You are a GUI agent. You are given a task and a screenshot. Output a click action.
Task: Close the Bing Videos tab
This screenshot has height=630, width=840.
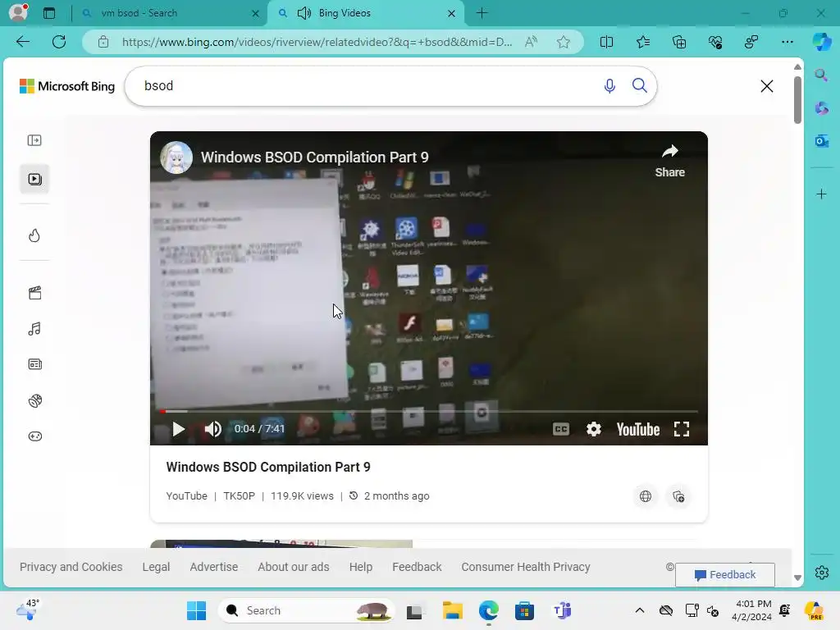pos(452,13)
